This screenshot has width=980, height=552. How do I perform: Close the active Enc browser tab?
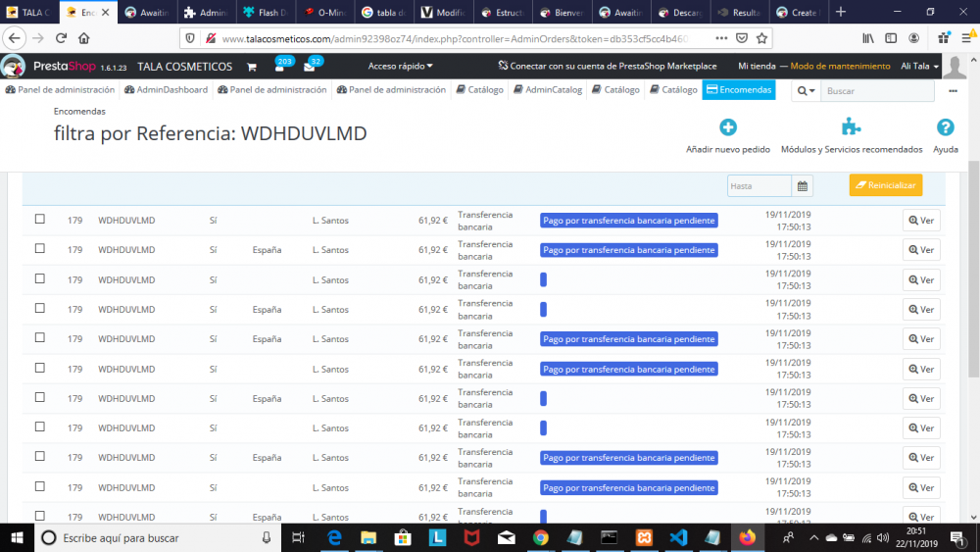point(106,12)
